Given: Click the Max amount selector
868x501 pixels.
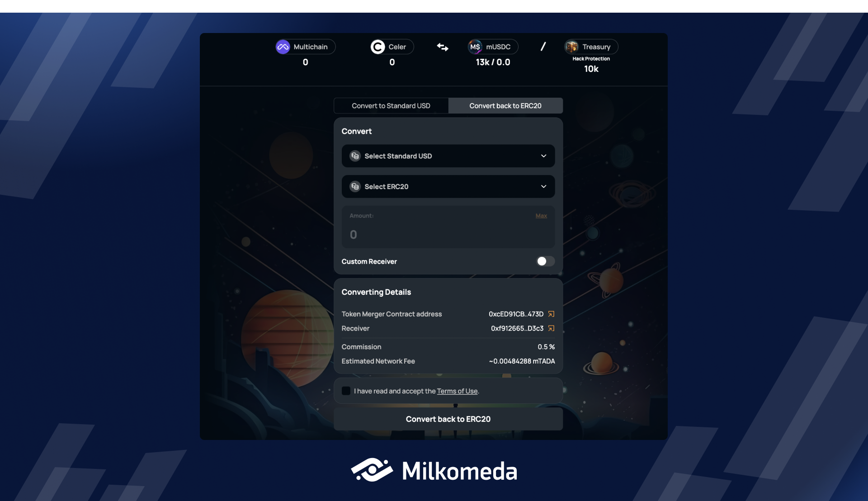Looking at the screenshot, I should (541, 215).
